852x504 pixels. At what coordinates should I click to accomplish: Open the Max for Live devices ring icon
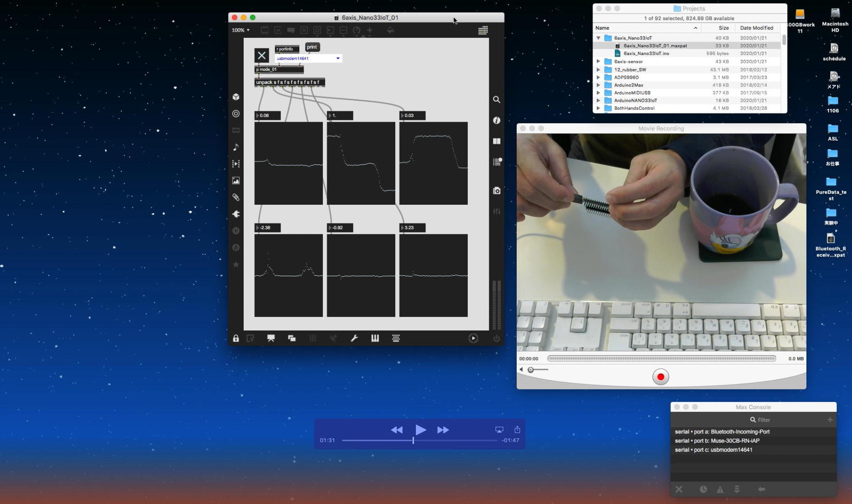[x=236, y=114]
